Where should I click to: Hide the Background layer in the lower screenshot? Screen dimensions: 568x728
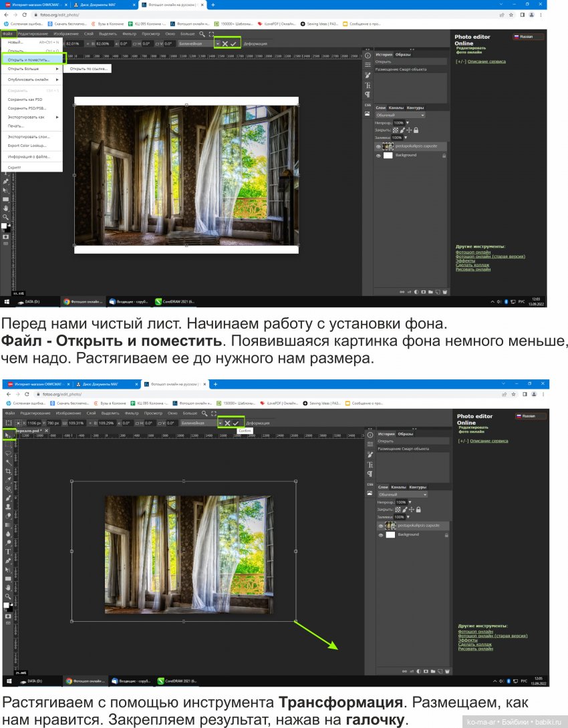(x=381, y=535)
